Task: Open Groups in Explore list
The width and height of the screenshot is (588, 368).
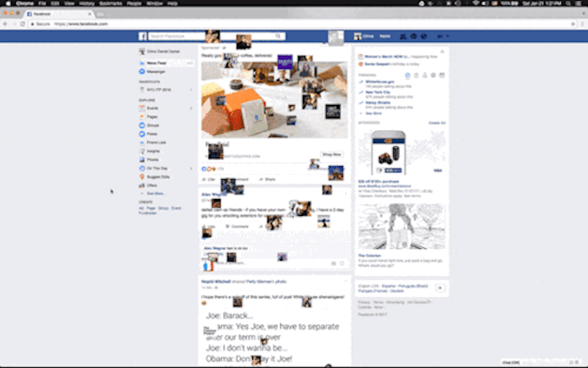Action: coord(153,126)
